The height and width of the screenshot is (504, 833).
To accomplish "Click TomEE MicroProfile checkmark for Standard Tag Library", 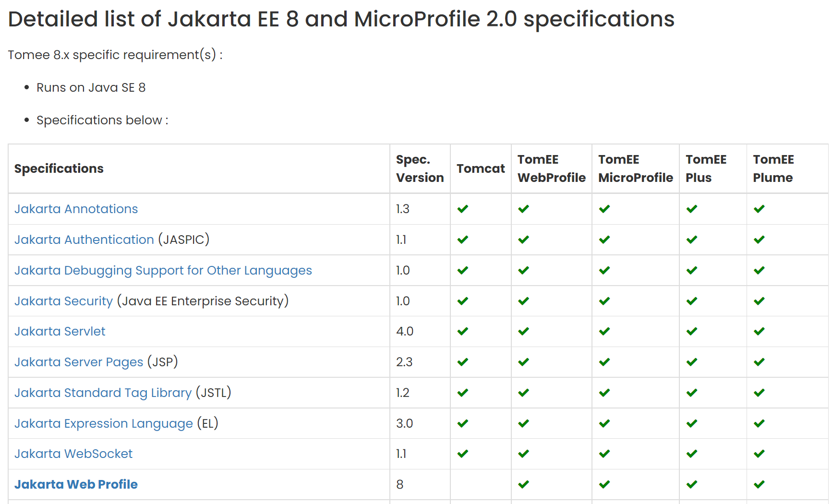I will tap(604, 393).
